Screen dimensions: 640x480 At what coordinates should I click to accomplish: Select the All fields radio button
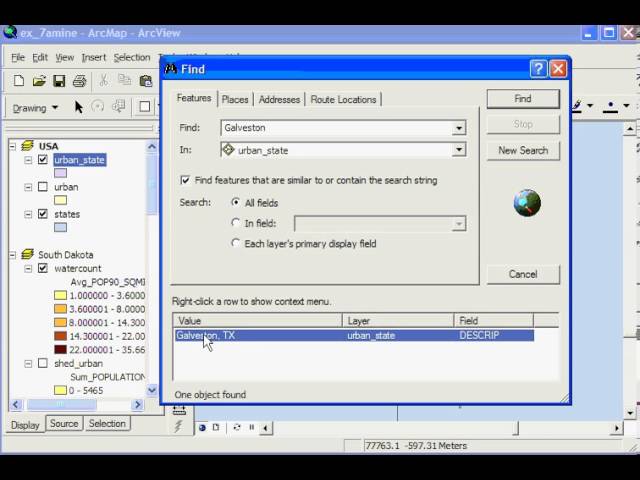tap(236, 202)
